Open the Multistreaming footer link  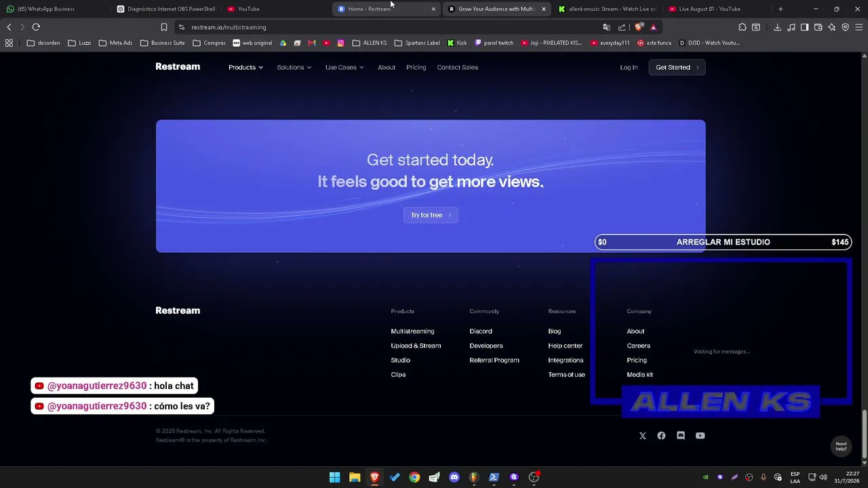(x=412, y=331)
